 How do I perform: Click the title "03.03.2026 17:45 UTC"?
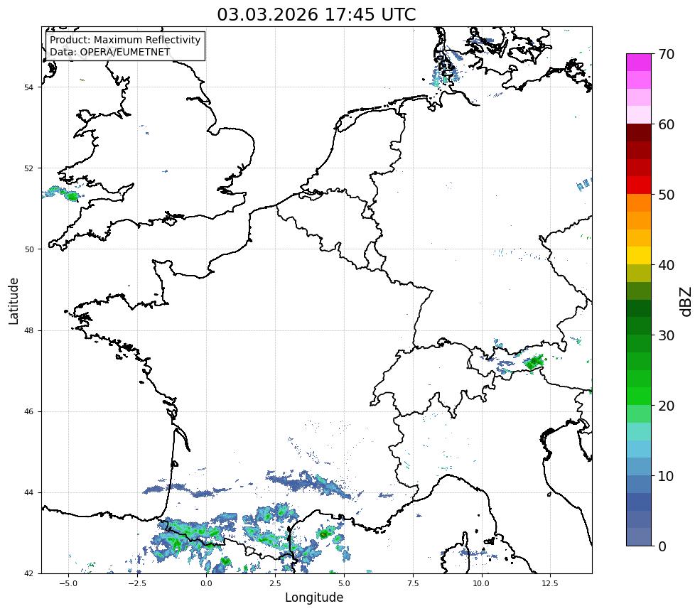(316, 14)
